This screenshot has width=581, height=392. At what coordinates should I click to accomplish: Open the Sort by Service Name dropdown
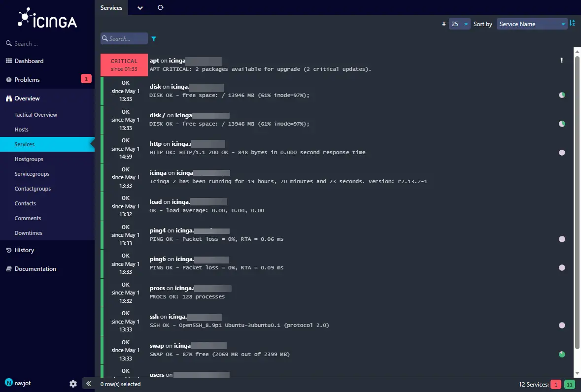click(532, 24)
